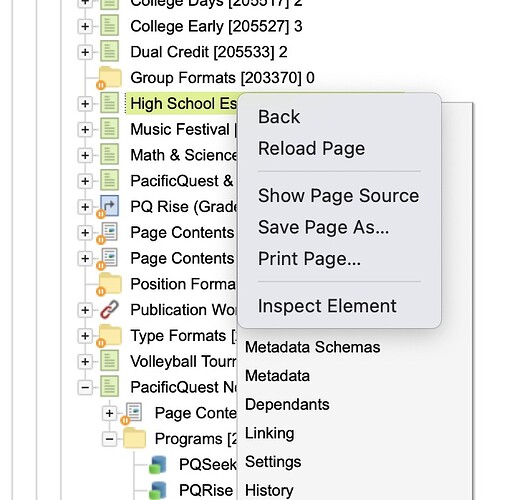Click the Dual Credit page icon

click(x=109, y=51)
